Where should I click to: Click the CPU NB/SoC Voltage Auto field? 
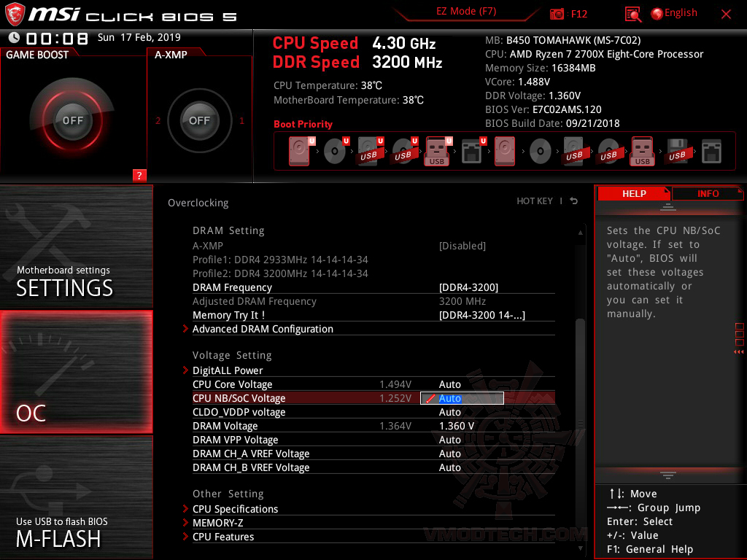(462, 398)
